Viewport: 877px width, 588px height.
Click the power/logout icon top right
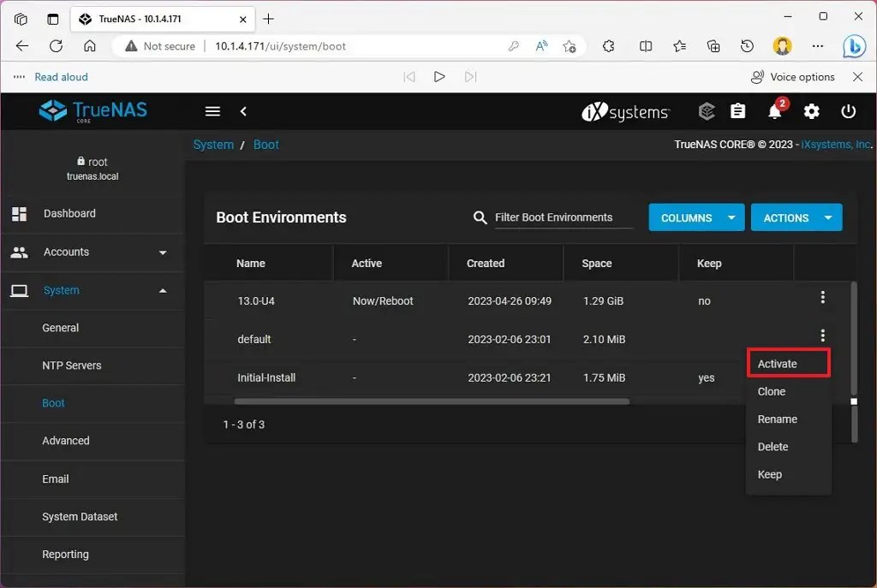tap(848, 111)
